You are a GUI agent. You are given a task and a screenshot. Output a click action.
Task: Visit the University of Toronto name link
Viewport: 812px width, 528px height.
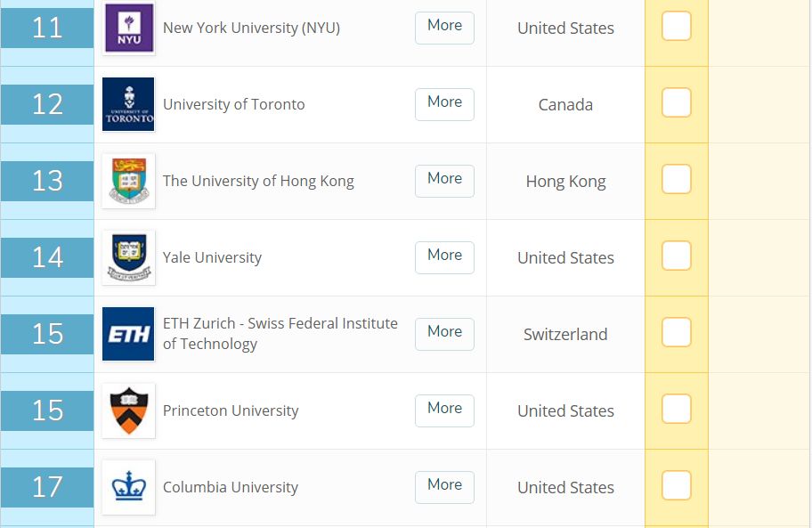point(233,104)
